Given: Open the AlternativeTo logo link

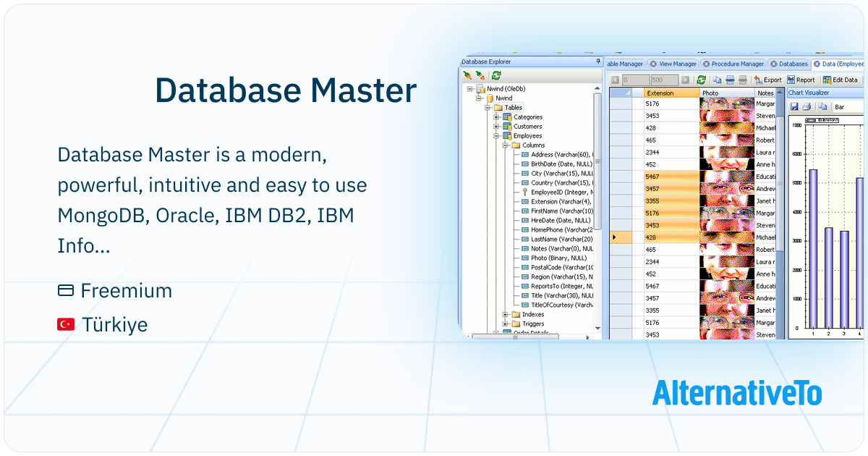Looking at the screenshot, I should pos(737,393).
